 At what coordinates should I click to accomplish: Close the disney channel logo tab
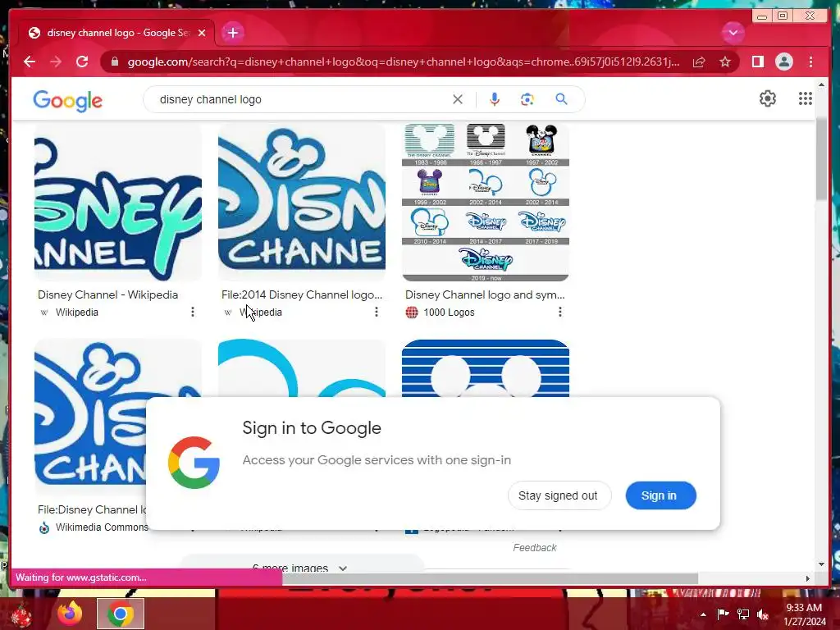tap(202, 33)
